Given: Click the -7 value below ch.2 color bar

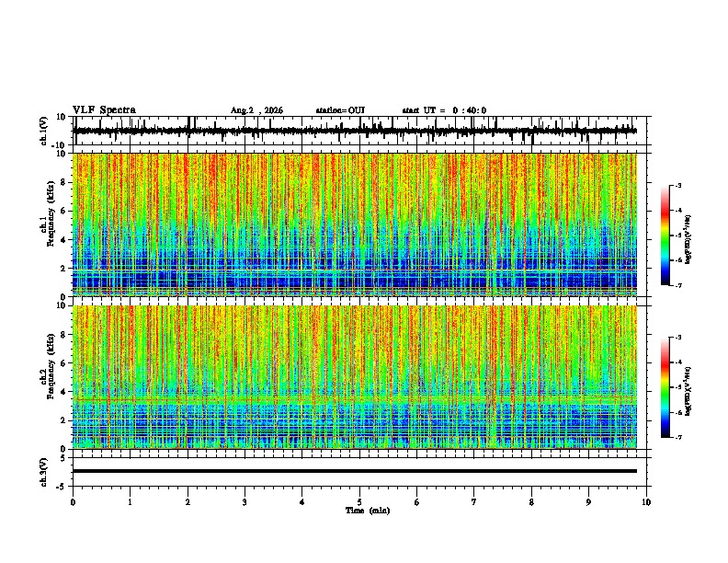Looking at the screenshot, I should pyautogui.click(x=677, y=437).
